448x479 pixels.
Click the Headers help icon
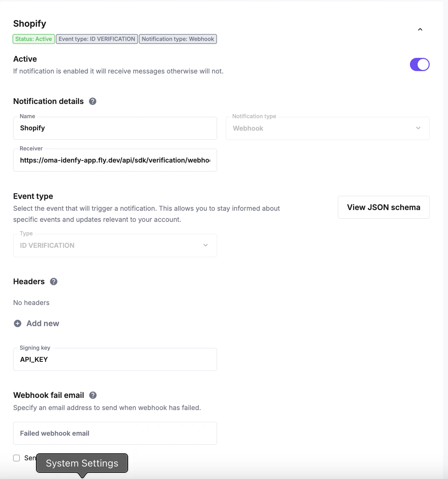click(54, 282)
